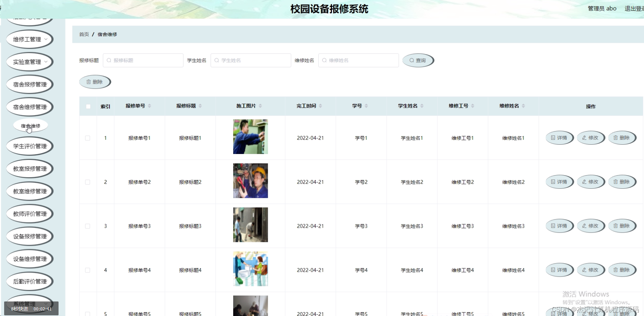This screenshot has height=316, width=644.
Task: Click 修改 for 报修单号2 row
Action: coord(591,182)
